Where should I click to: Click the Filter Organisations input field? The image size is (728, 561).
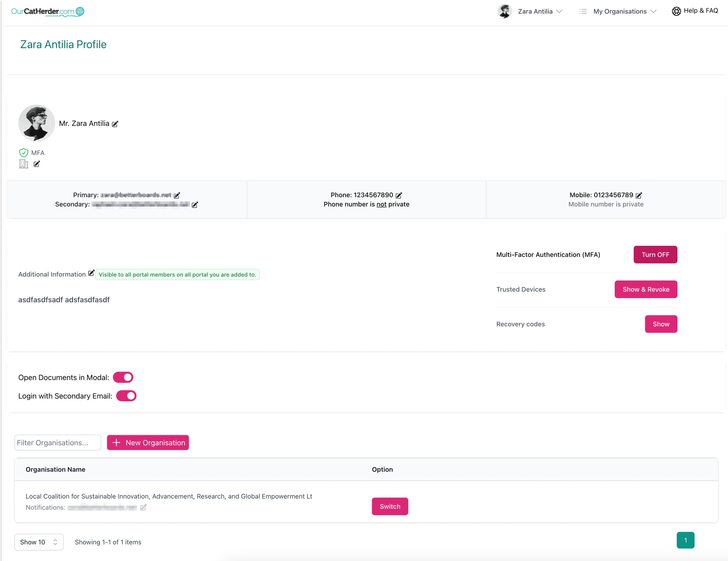[x=58, y=443]
